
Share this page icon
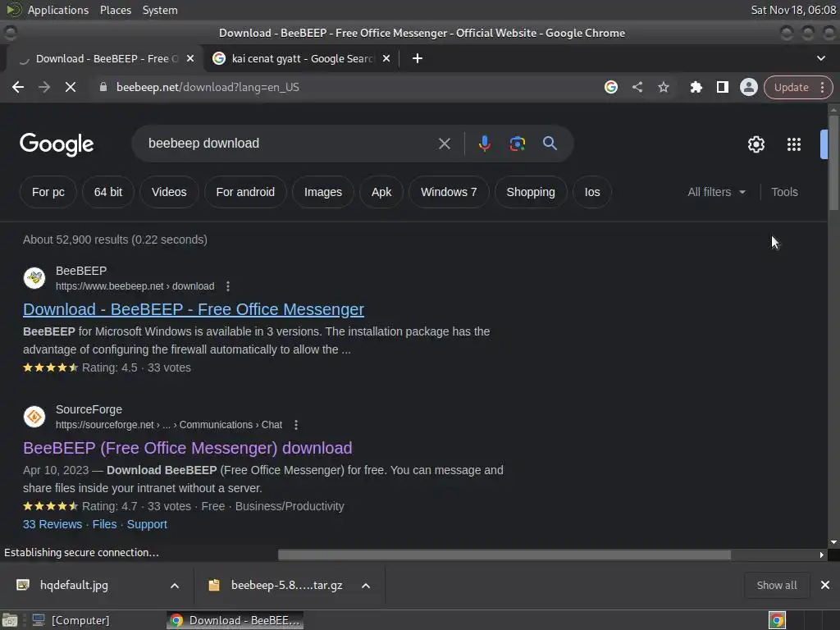click(x=637, y=87)
